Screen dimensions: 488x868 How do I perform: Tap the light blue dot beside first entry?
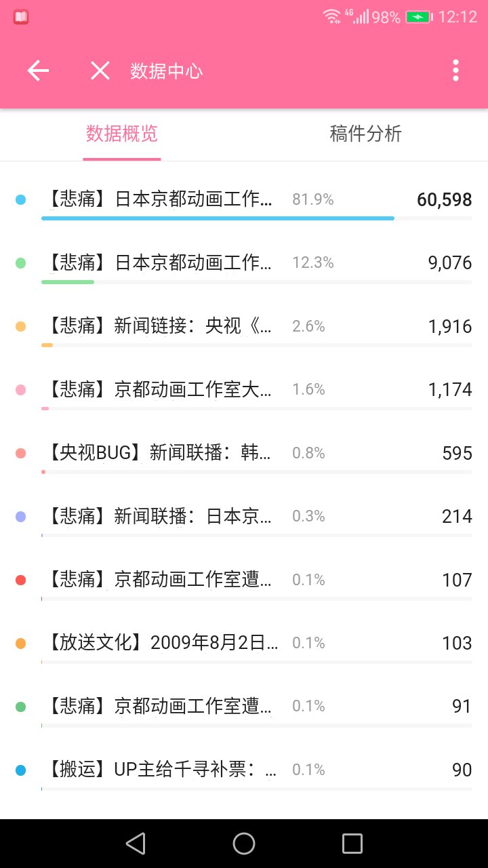(x=20, y=200)
